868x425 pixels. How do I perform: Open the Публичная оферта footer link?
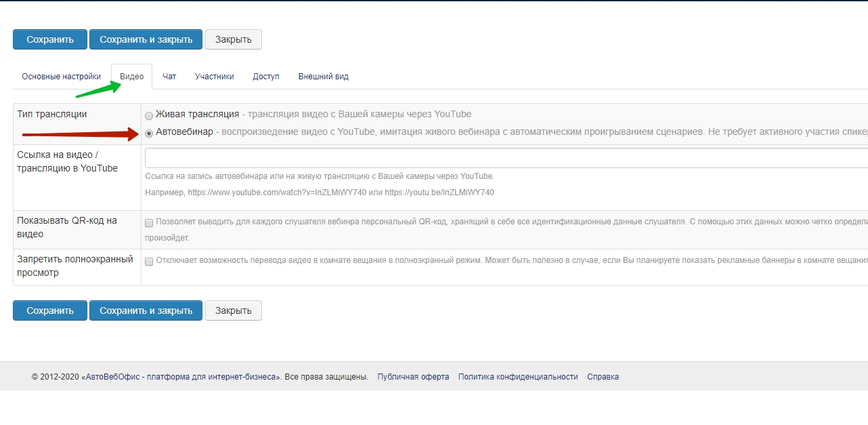click(x=413, y=377)
